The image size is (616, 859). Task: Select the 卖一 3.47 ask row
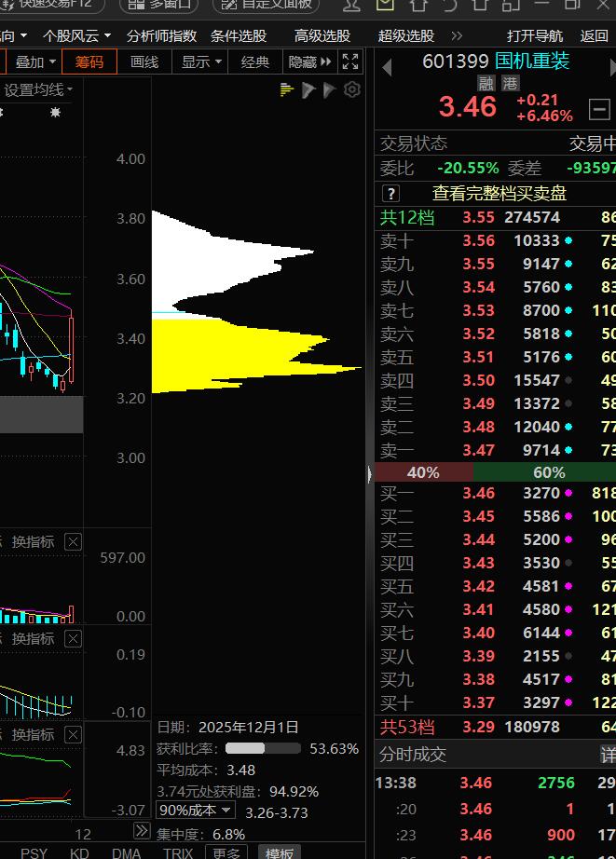(496, 450)
